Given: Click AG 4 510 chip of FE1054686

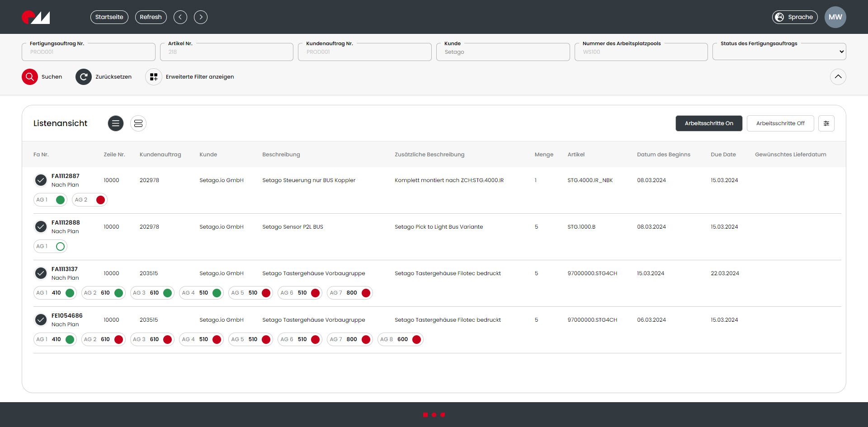Looking at the screenshot, I should [x=202, y=339].
